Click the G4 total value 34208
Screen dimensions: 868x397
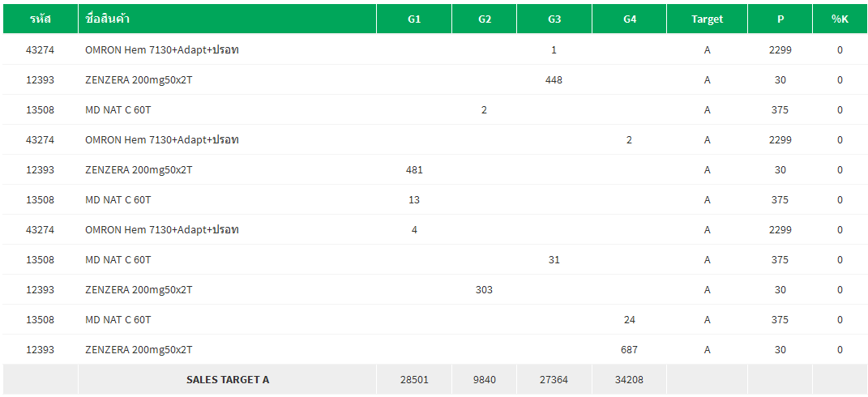click(x=630, y=379)
